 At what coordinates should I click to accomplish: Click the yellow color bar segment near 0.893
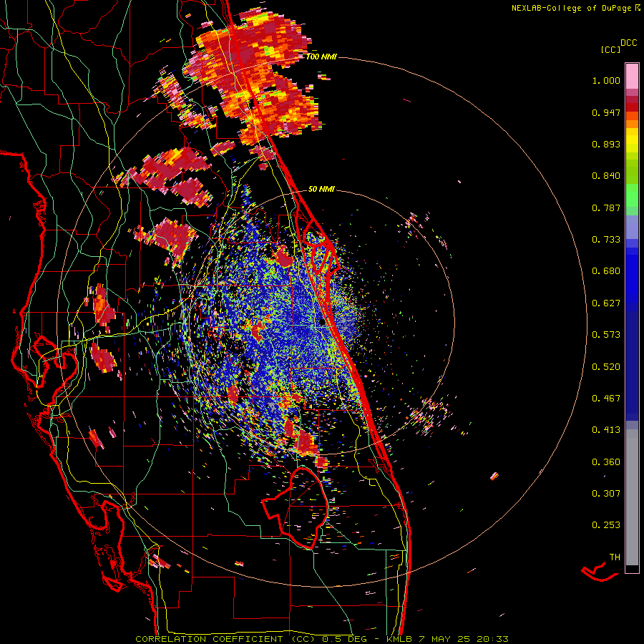[632, 140]
